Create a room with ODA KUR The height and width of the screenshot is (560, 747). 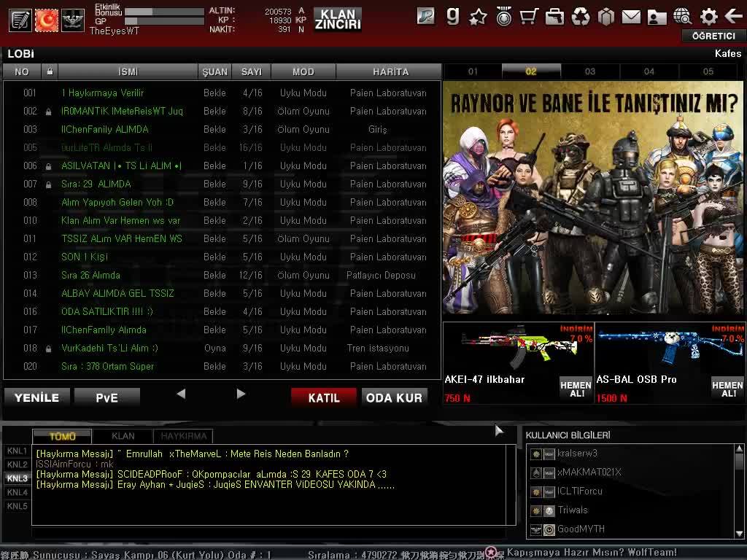point(395,397)
